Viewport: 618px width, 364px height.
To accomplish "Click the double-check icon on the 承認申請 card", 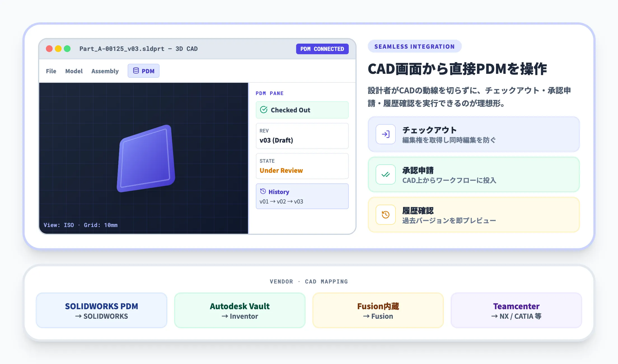I will click(x=386, y=174).
